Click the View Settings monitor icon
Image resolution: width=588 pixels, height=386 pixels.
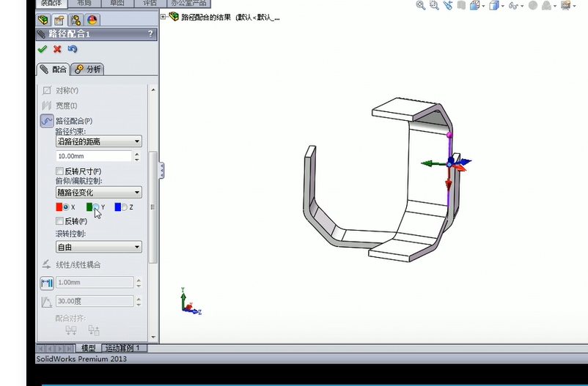coord(565,5)
